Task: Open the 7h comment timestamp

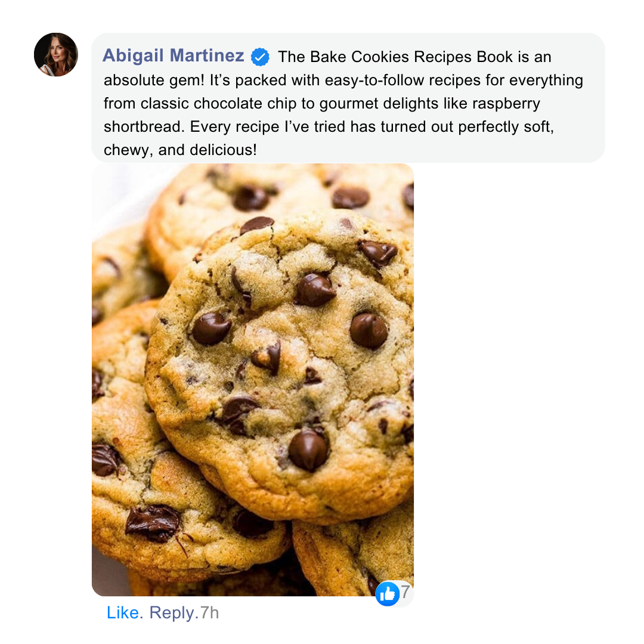Action: (209, 612)
